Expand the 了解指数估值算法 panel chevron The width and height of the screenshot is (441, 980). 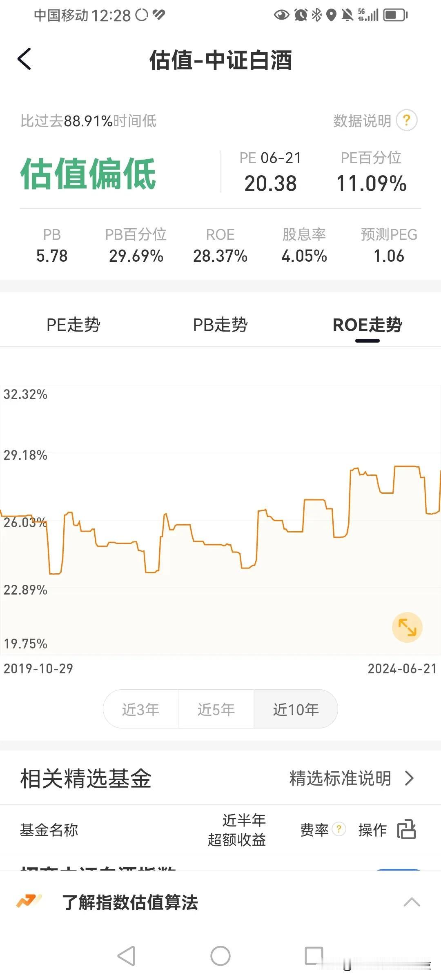pyautogui.click(x=412, y=902)
